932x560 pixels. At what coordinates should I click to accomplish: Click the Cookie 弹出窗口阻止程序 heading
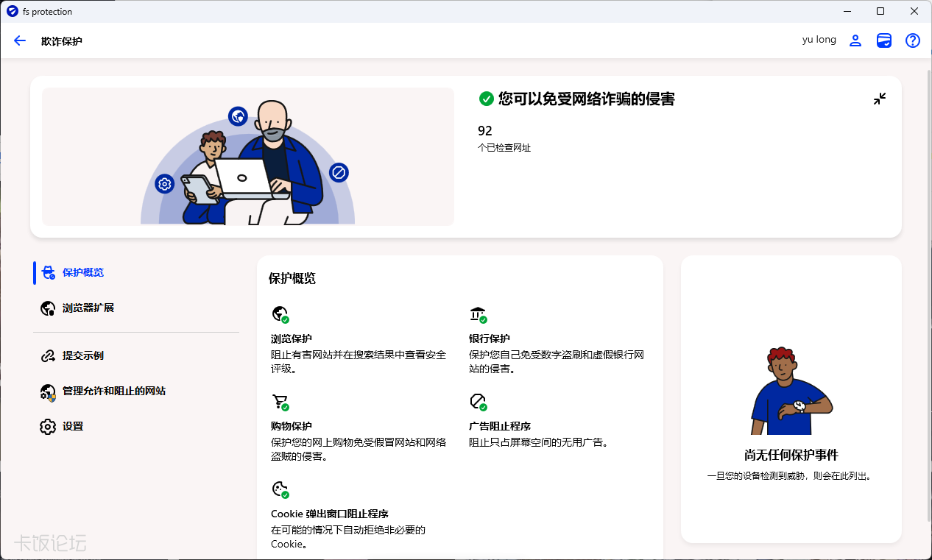[330, 514]
